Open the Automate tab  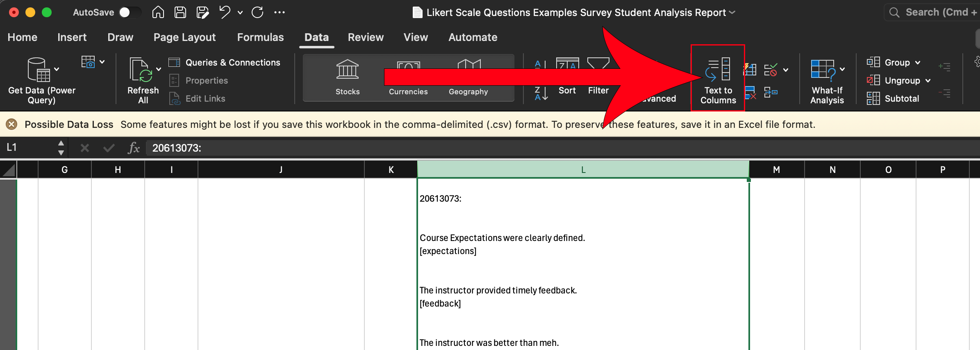pos(473,37)
